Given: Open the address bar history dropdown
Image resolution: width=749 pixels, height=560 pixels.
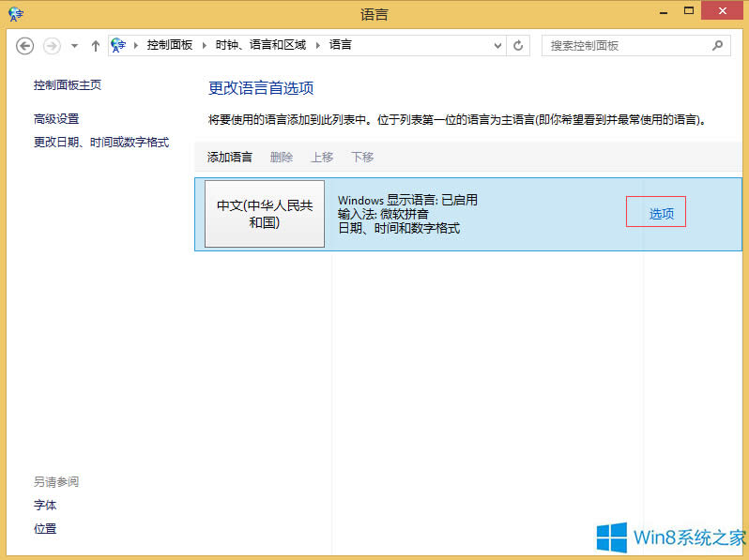Looking at the screenshot, I should point(497,46).
